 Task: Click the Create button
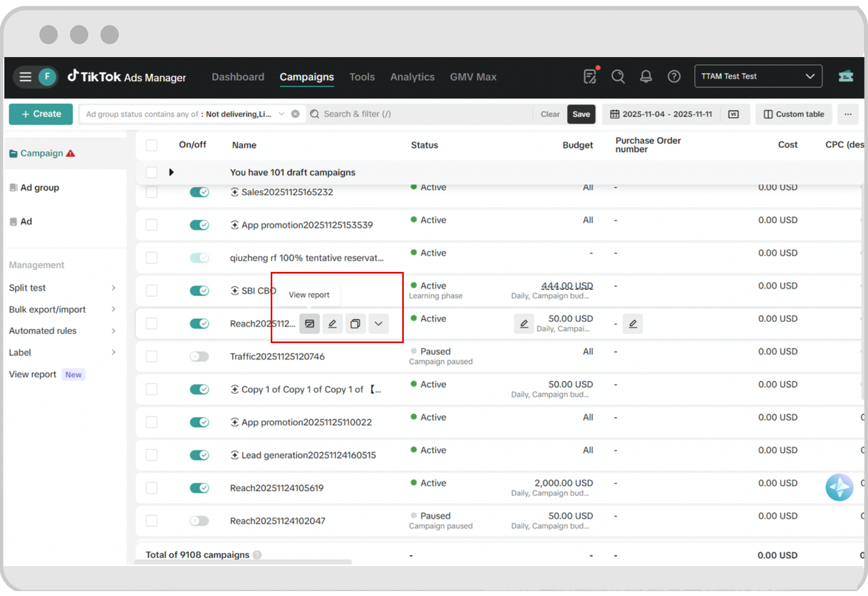click(x=41, y=114)
